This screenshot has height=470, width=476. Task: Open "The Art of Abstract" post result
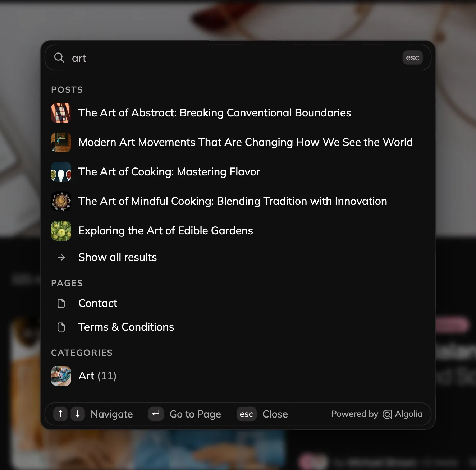(x=215, y=113)
